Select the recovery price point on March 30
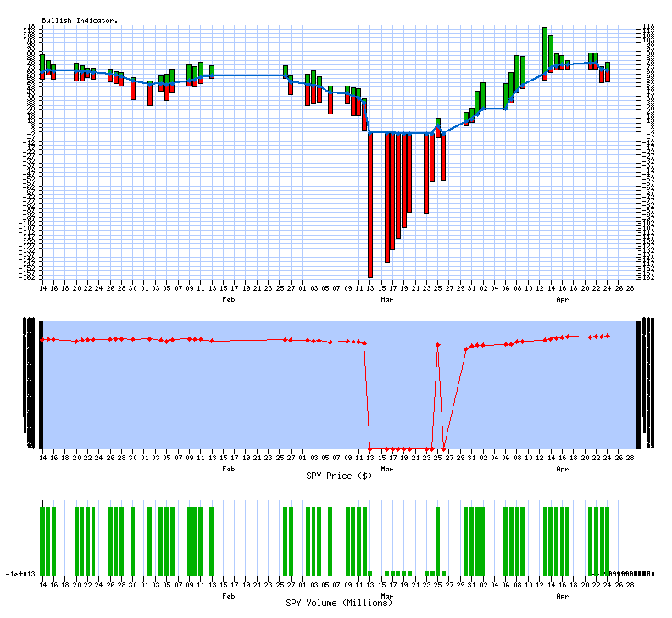Image resolution: width=672 pixels, height=618 pixels. 465,348
